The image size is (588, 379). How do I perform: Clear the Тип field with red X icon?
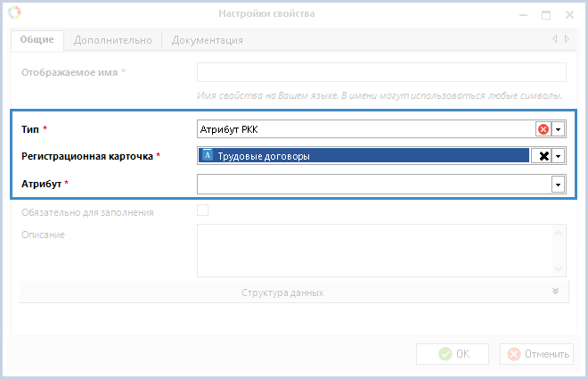tap(543, 129)
